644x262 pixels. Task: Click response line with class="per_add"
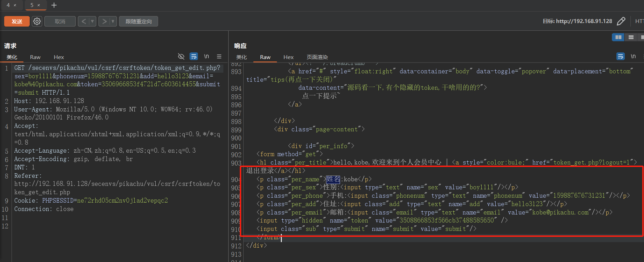(x=412, y=204)
